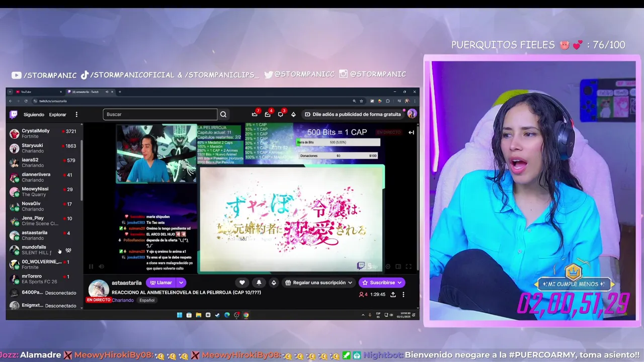Image resolution: width=644 pixels, height=362 pixels.
Task: Open Charlando category link under title
Action: 123,300
